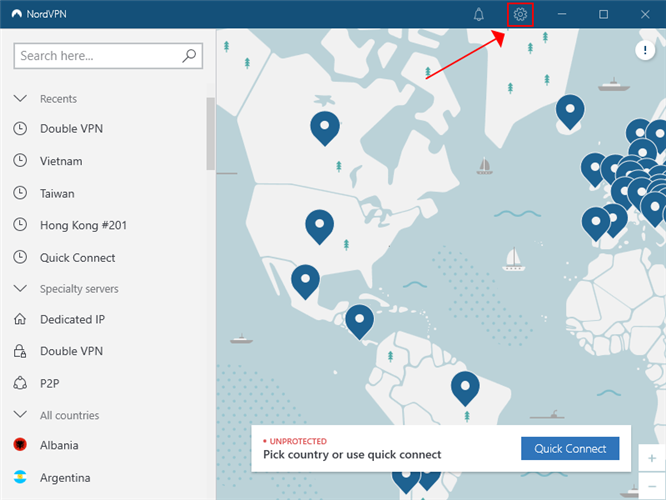Click the Search here input field

(x=98, y=56)
